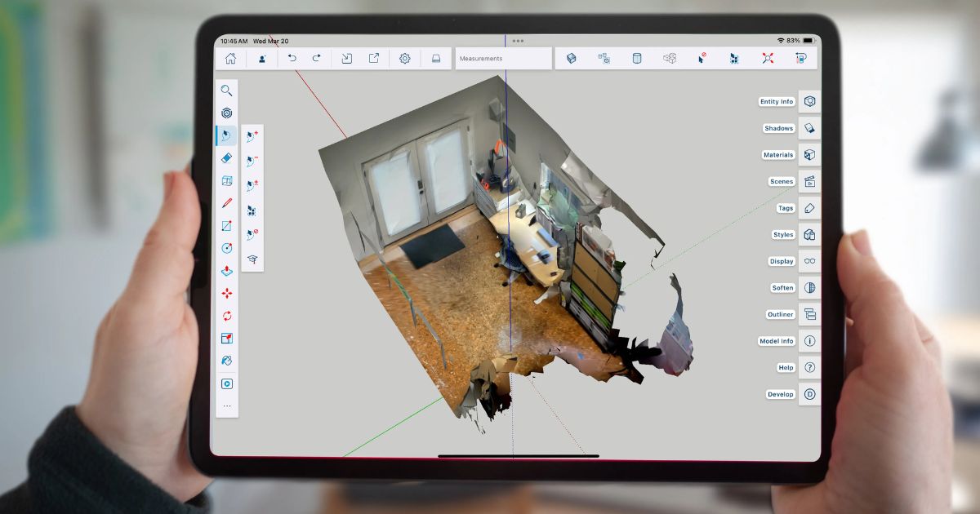
Task: Click the Help question mark icon
Action: (809, 368)
